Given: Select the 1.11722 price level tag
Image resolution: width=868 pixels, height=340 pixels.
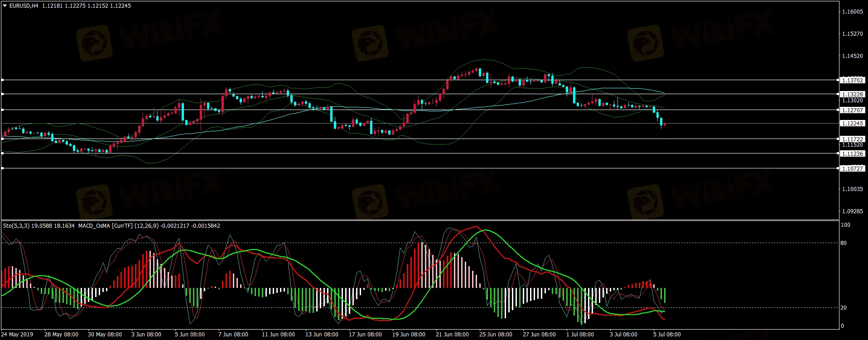Looking at the screenshot, I should coord(852,139).
